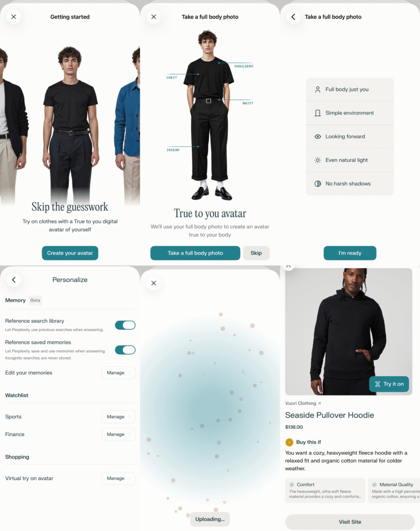Close the Getting started screen
420x531 pixels.
coord(13,17)
